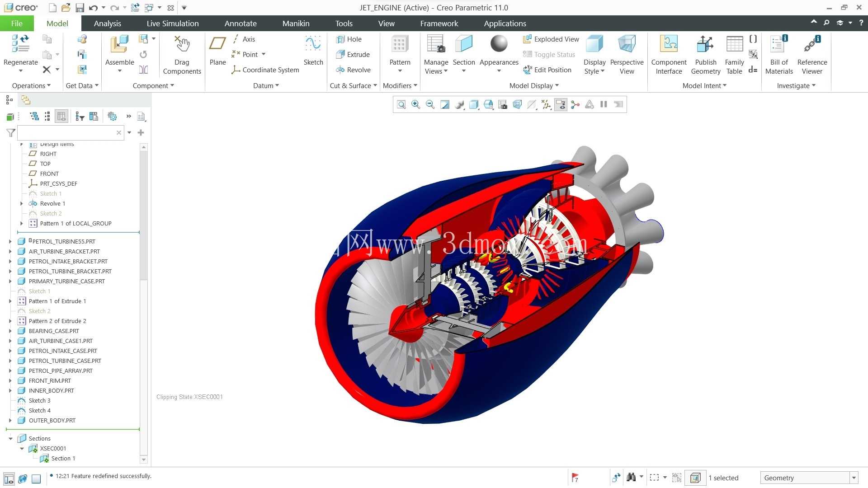Viewport: 868px width, 488px height.
Task: Open the Get Data group dropdown
Action: tap(82, 86)
